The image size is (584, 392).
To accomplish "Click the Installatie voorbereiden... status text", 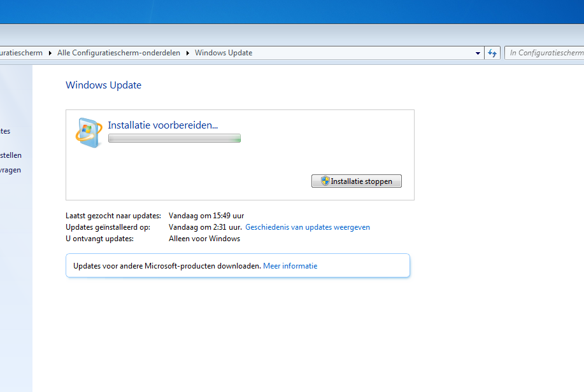I will tap(163, 125).
